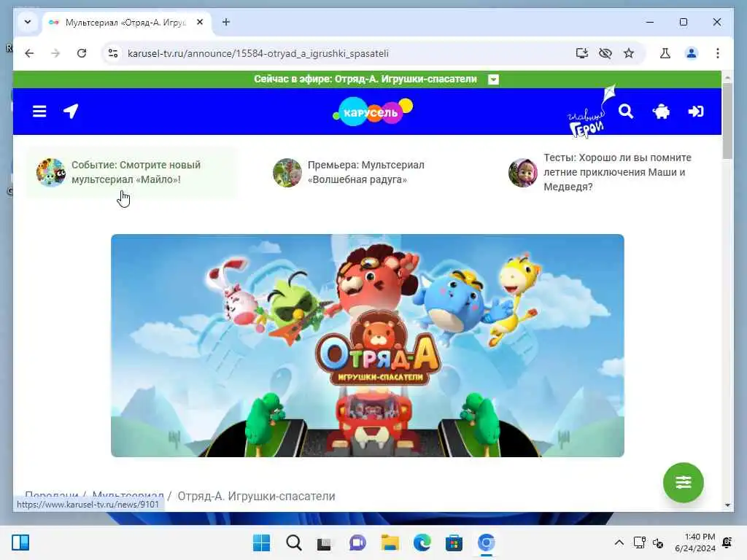Click the network status tray icon

639,542
